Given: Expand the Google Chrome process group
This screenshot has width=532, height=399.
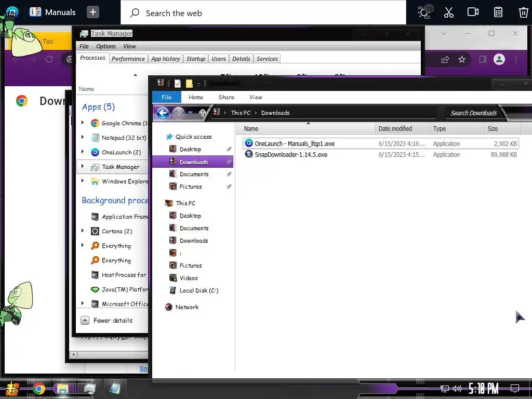Looking at the screenshot, I should pos(83,123).
